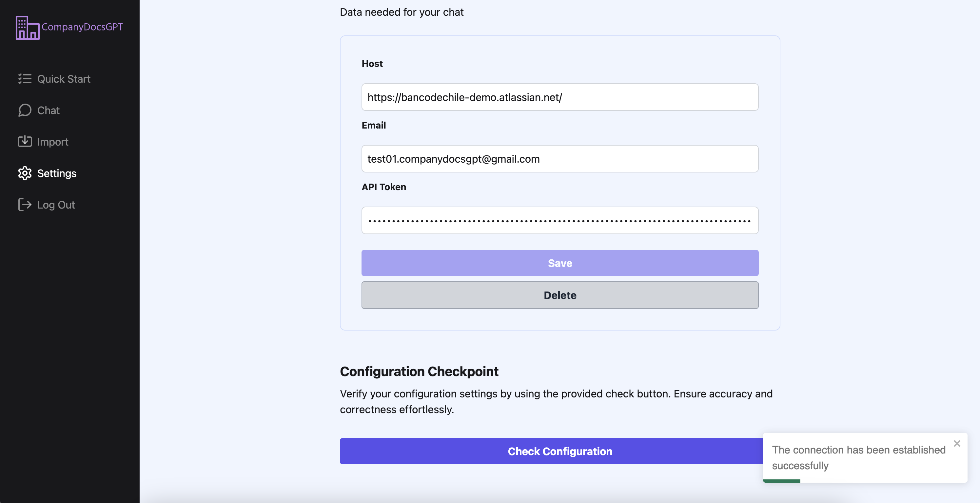Screen dimensions: 980x503
Task: Choose Log Out text in sidebar
Action: click(56, 205)
